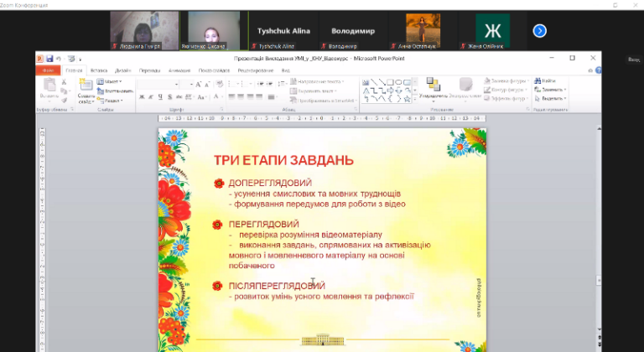Open the Shape Fill (Заливка фигуры) dropdown

coord(503,80)
